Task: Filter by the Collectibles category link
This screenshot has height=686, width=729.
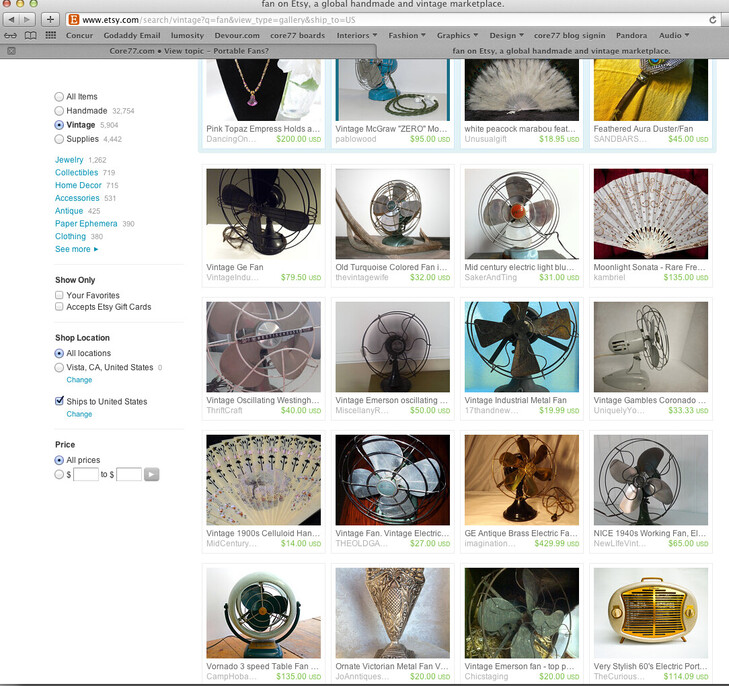Action: [77, 172]
